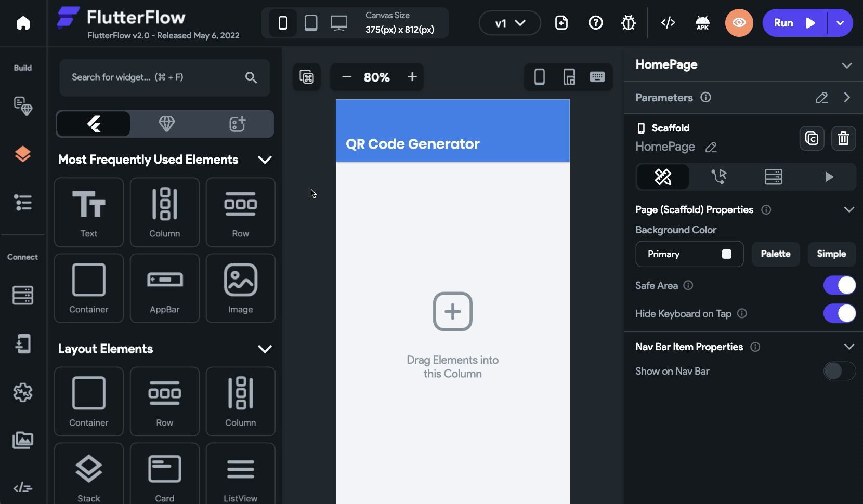Open the Firebase Content Manager panel
This screenshot has height=504, width=863.
coord(23,296)
